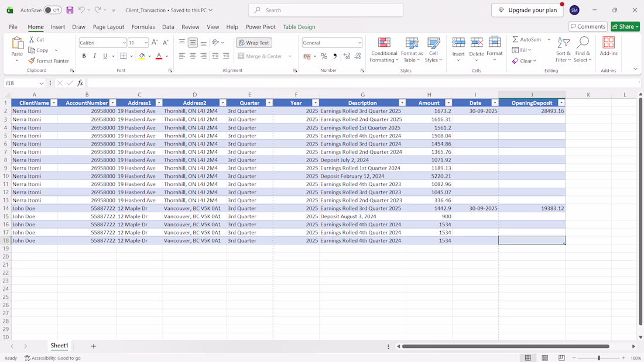Click the Insert Function fx icon
Screen dimensions: 644x362
click(80, 83)
